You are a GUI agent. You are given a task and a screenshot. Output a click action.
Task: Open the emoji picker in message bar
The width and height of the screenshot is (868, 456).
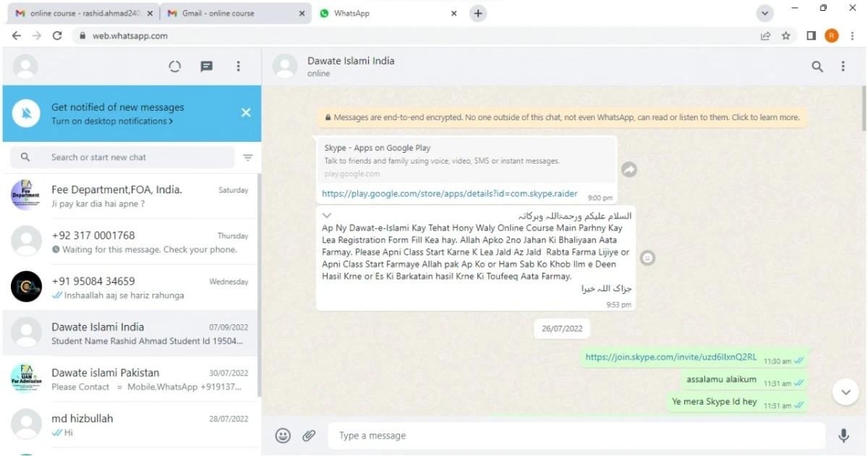[x=283, y=436]
